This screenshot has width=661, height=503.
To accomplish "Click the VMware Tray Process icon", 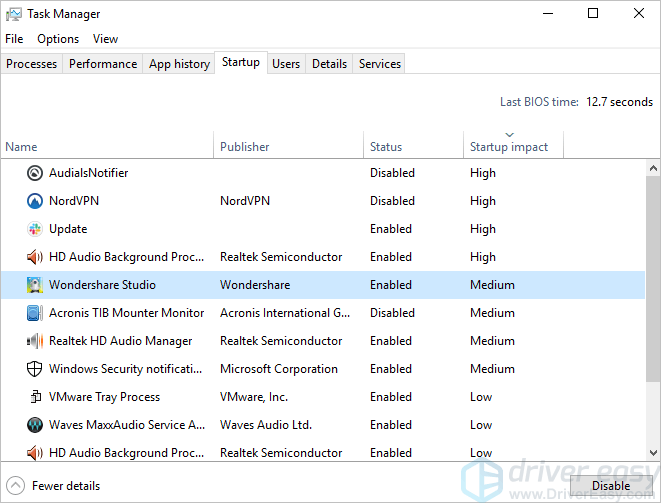I will (35, 397).
